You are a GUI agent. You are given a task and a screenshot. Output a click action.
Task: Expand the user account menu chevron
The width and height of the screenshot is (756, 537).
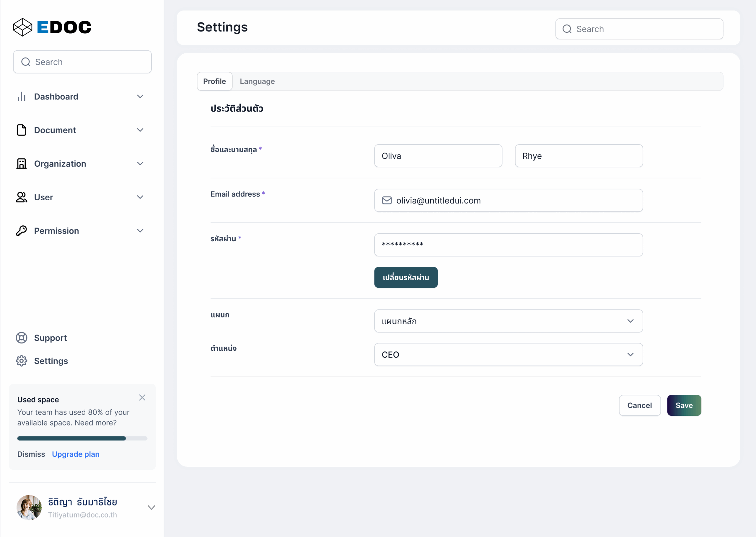(x=151, y=507)
